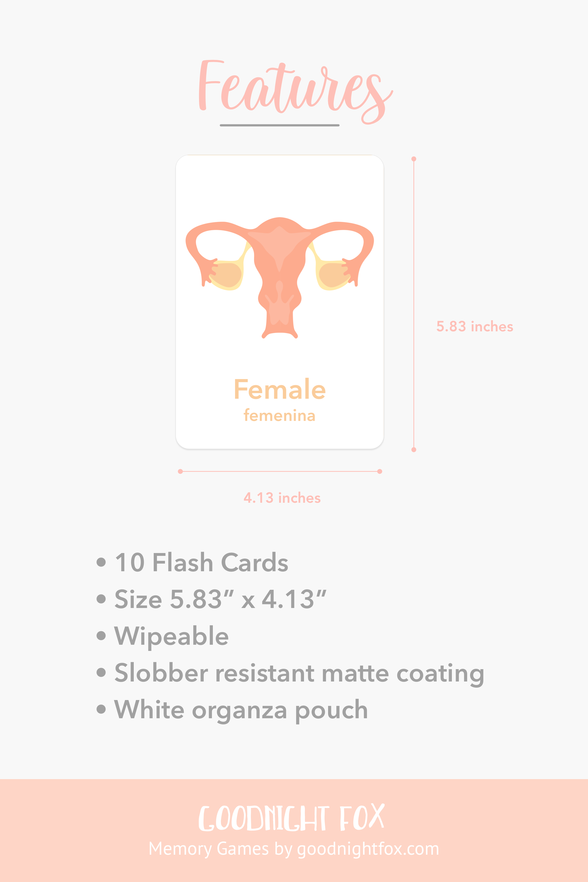Click the "Wipeable" feature item
The width and height of the screenshot is (588, 882).
(171, 636)
